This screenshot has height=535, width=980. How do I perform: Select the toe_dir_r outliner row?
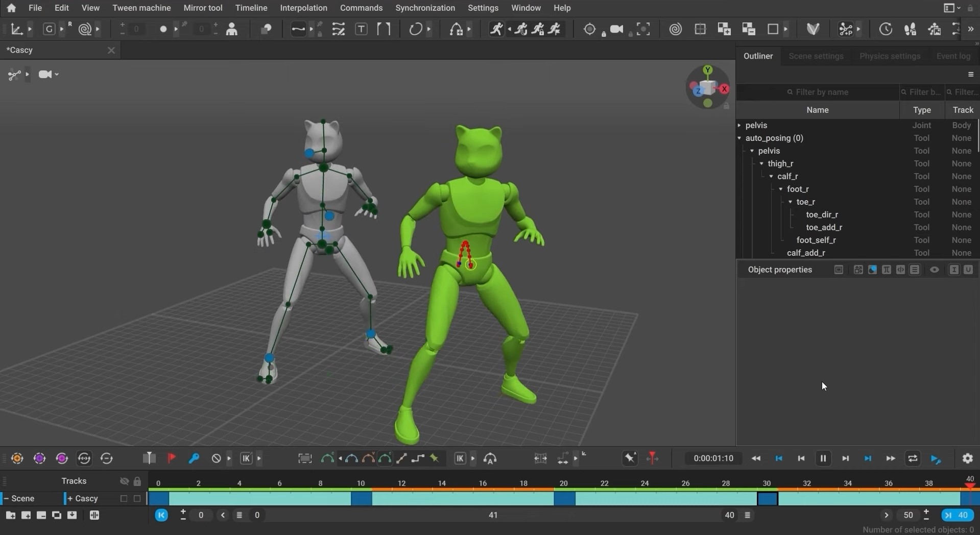point(857,214)
